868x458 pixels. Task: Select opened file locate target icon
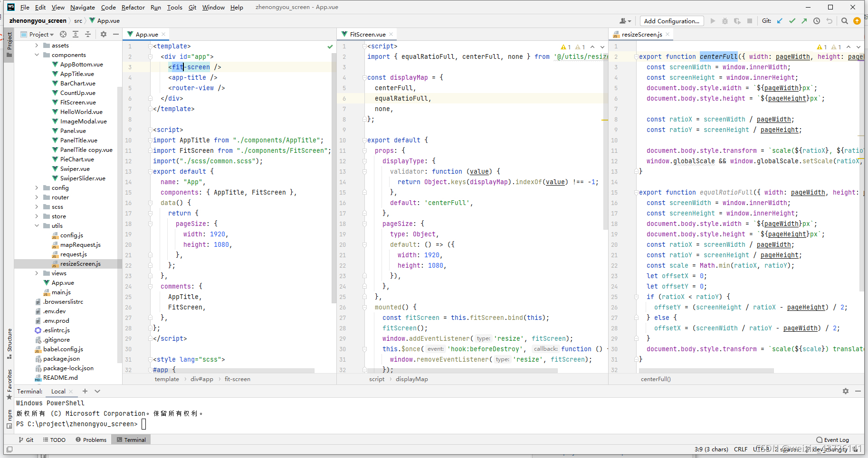coord(63,34)
